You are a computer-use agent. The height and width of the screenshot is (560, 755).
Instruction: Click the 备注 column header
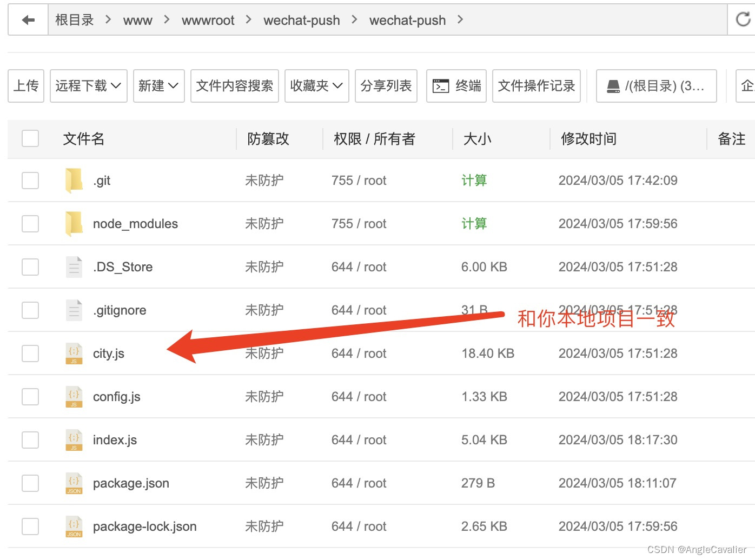732,139
